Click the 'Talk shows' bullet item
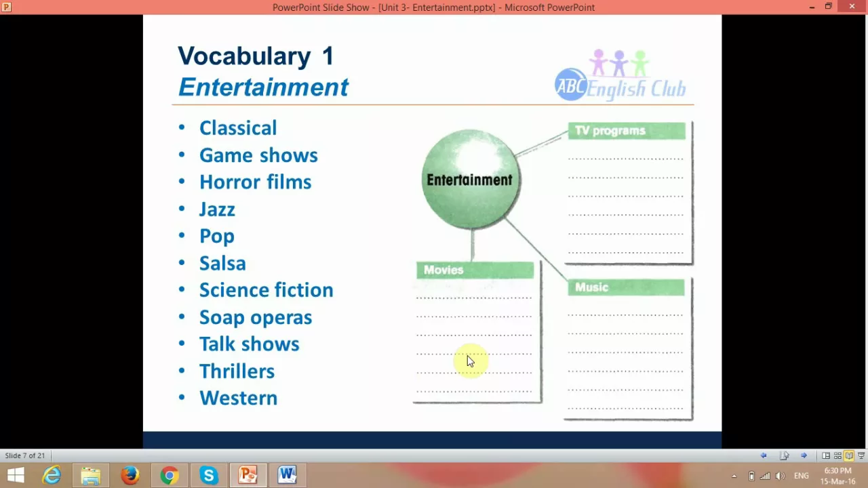This screenshot has height=488, width=868. point(249,344)
